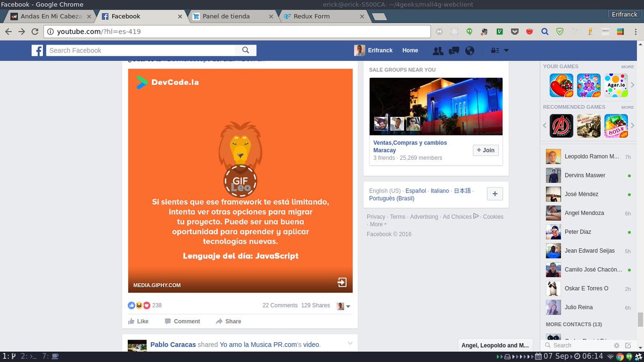Open Candy Crush Soda recommended game

pyautogui.click(x=616, y=126)
